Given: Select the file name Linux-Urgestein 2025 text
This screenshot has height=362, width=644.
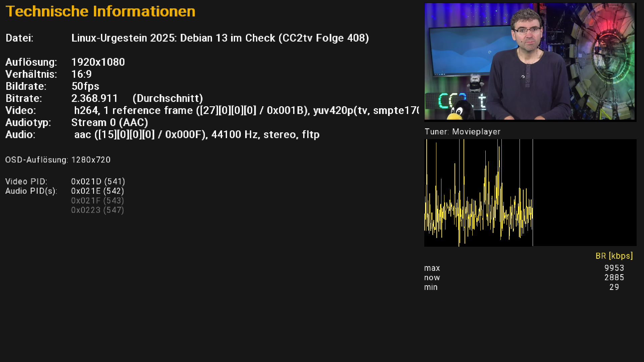Looking at the screenshot, I should [220, 38].
